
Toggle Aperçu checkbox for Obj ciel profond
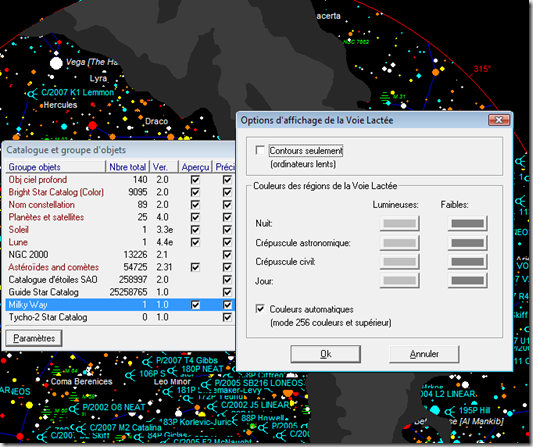pos(195,179)
